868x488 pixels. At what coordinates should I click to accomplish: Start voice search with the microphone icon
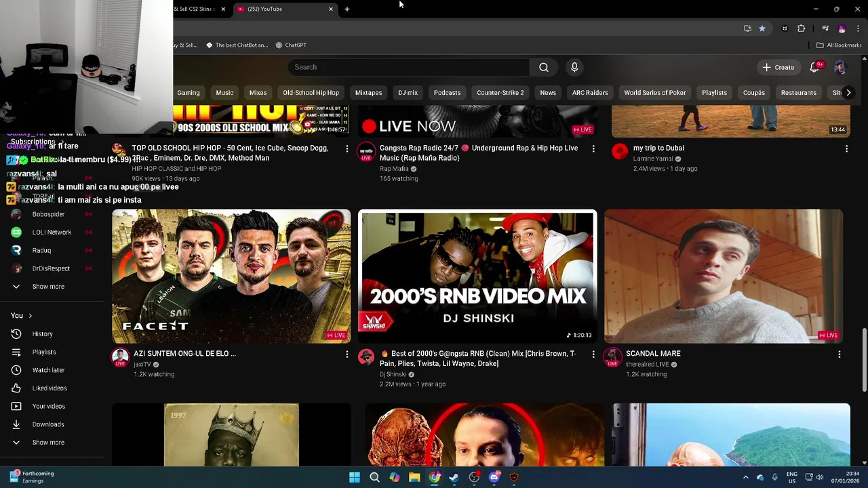tap(574, 67)
